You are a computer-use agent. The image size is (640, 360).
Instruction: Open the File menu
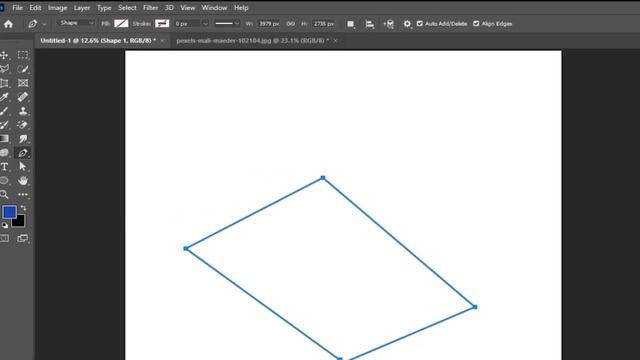point(18,8)
